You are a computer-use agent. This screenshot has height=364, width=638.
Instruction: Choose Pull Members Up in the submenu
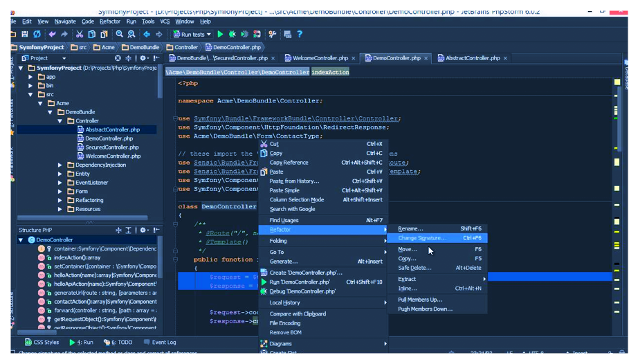tap(437, 300)
